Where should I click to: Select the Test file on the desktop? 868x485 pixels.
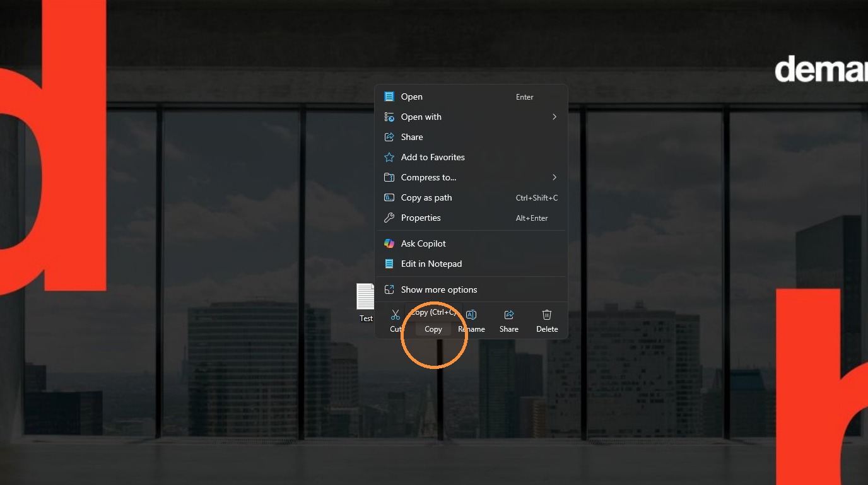point(366,303)
